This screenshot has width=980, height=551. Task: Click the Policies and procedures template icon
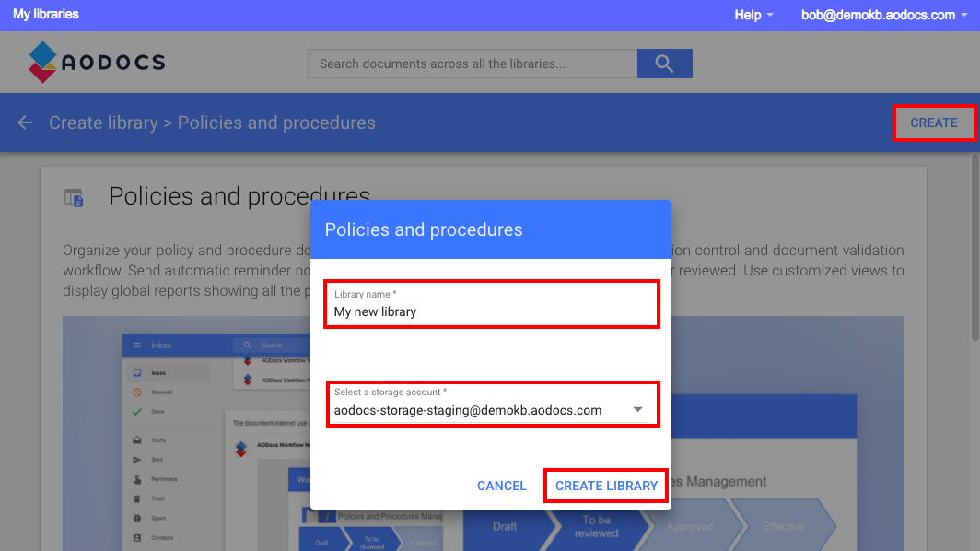(74, 197)
